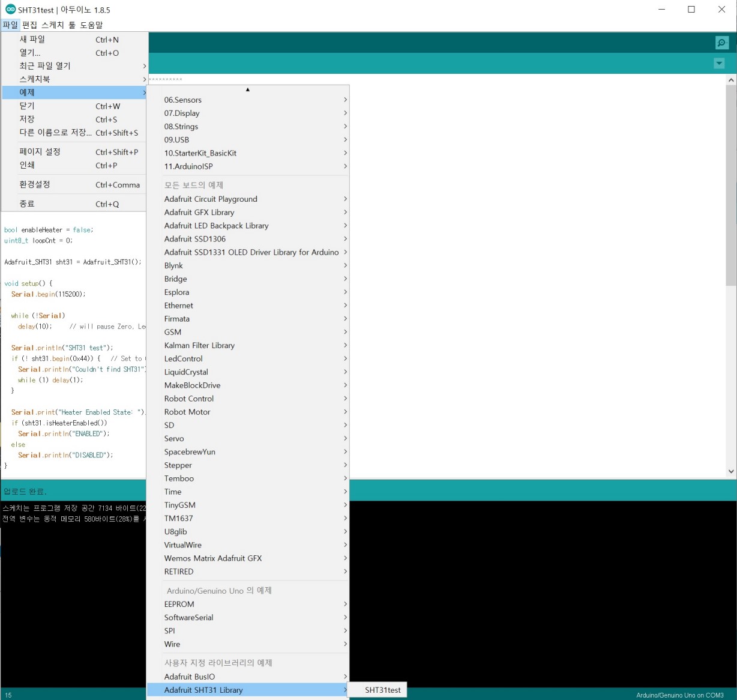Open Kalman Filter Library examples
This screenshot has width=737, height=700.
(248, 345)
